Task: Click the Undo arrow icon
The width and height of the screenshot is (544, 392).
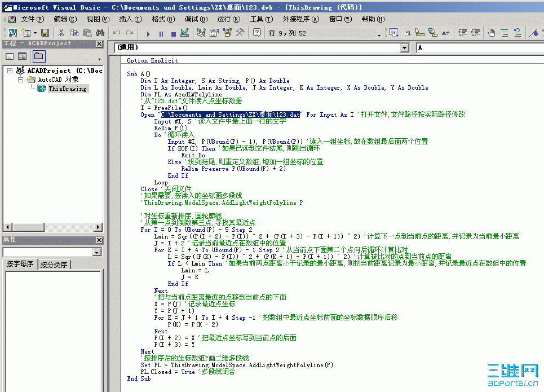Action: point(117,33)
